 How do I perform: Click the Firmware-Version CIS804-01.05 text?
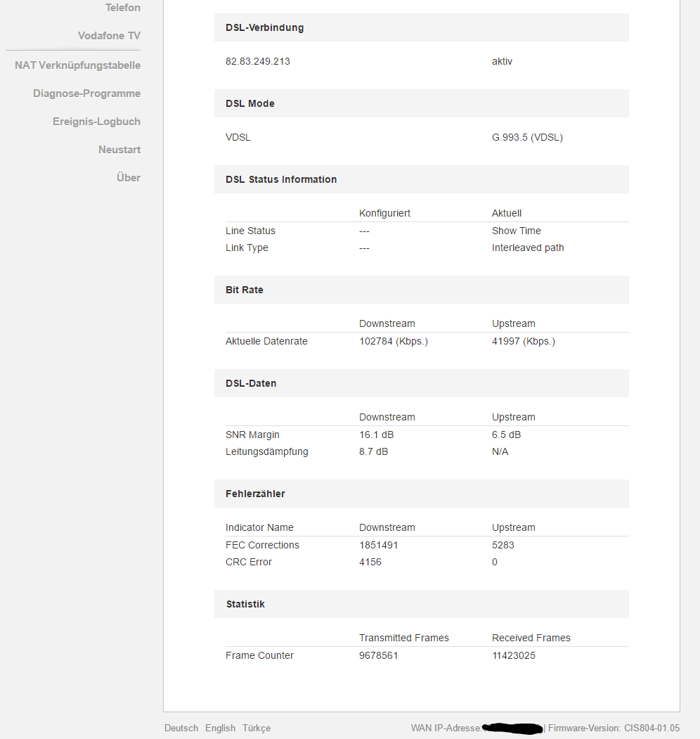pyautogui.click(x=614, y=728)
